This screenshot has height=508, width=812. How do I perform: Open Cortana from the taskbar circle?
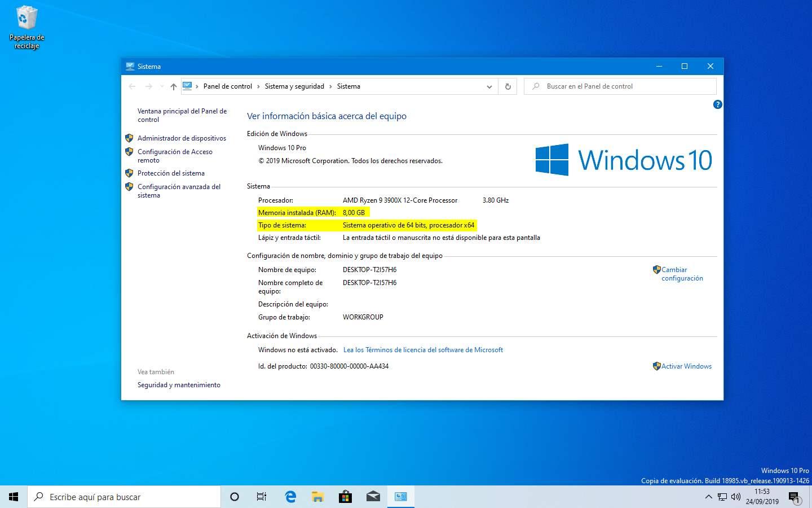click(235, 497)
